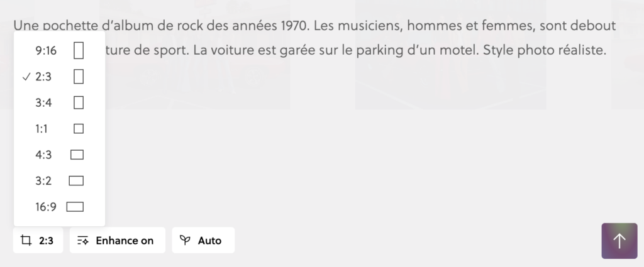Click the 16:9 wide rectangle icon
Image resolution: width=644 pixels, height=267 pixels.
(75, 207)
